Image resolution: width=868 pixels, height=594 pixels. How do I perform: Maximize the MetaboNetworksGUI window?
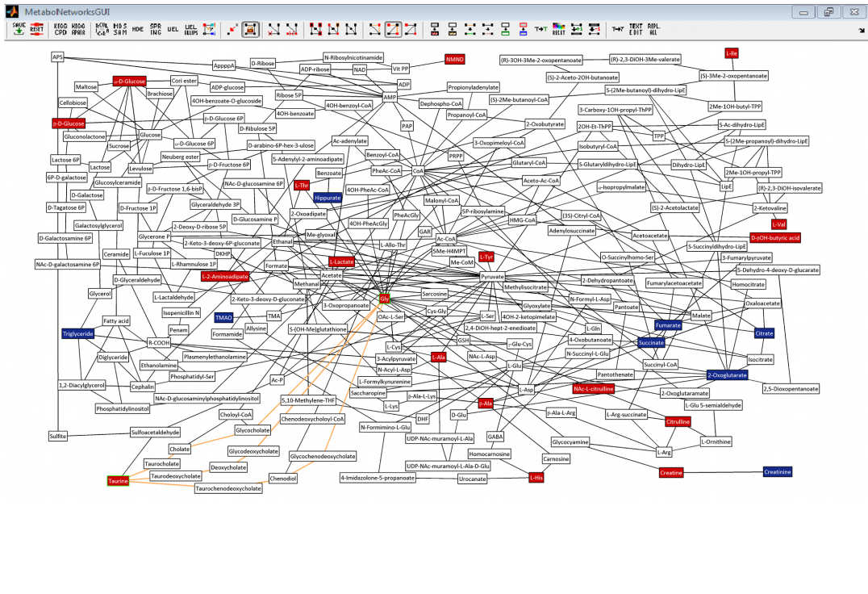pyautogui.click(x=828, y=12)
